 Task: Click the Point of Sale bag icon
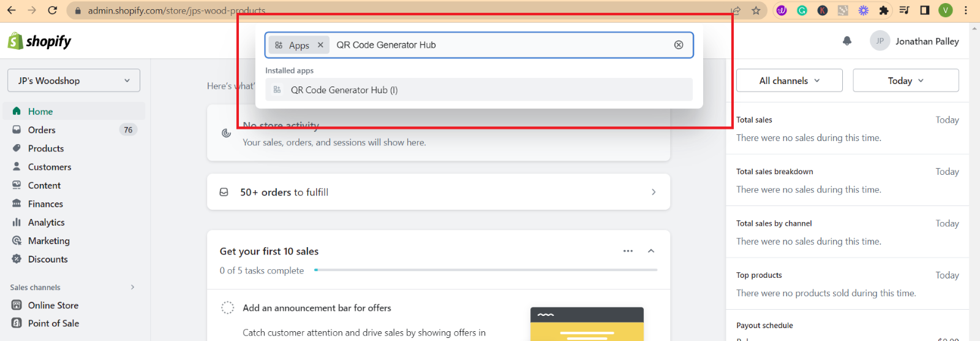(17, 323)
